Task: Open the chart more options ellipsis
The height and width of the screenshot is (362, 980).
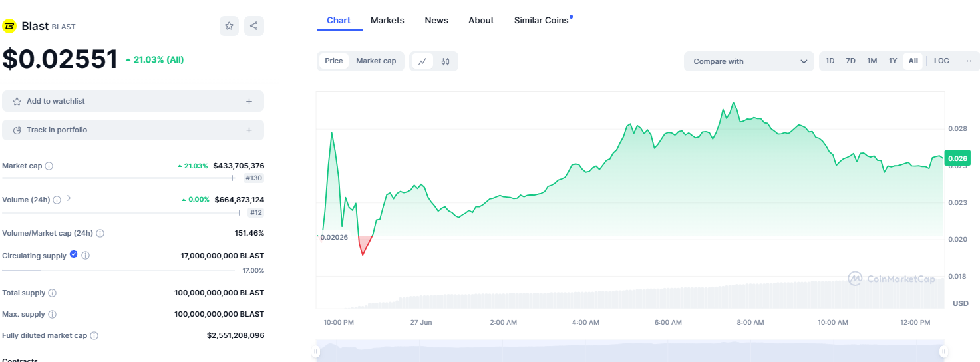Action: coord(970,61)
